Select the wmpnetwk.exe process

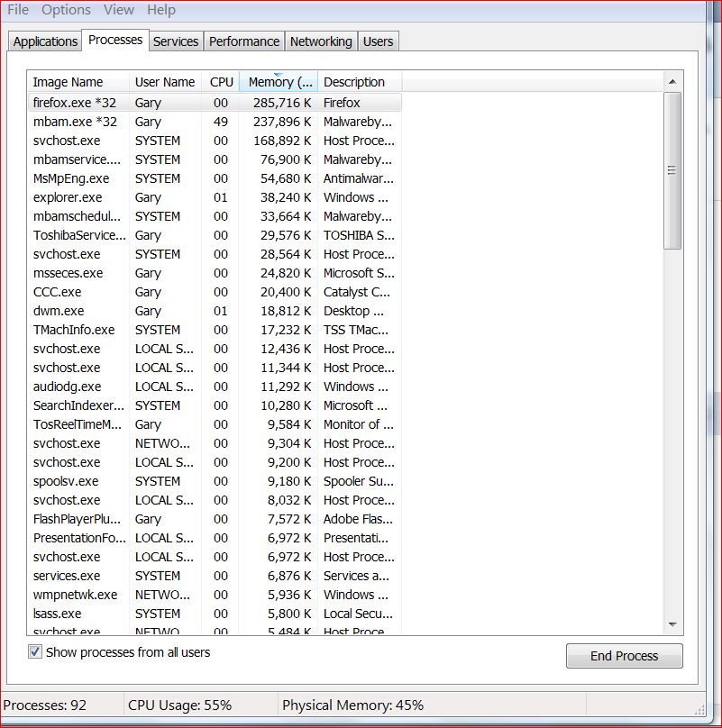coord(215,595)
